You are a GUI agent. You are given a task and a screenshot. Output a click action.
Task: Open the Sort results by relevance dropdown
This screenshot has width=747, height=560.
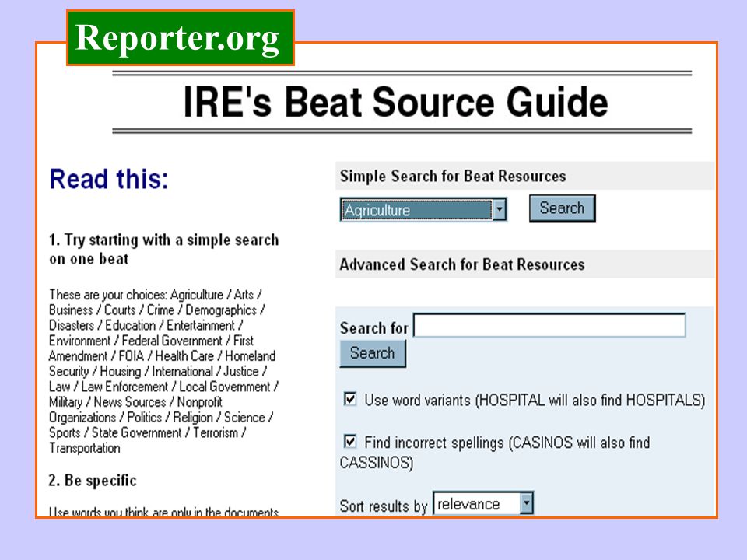[x=483, y=503]
